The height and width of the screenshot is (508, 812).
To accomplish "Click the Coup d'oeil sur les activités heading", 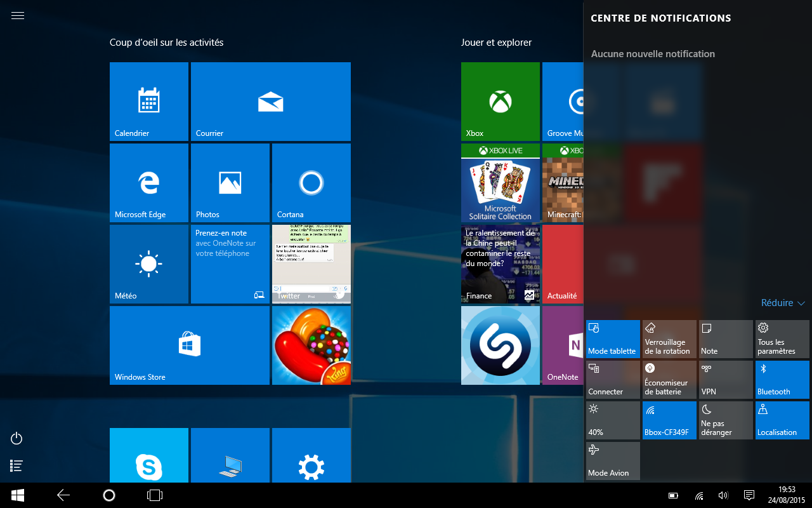I will tap(166, 43).
